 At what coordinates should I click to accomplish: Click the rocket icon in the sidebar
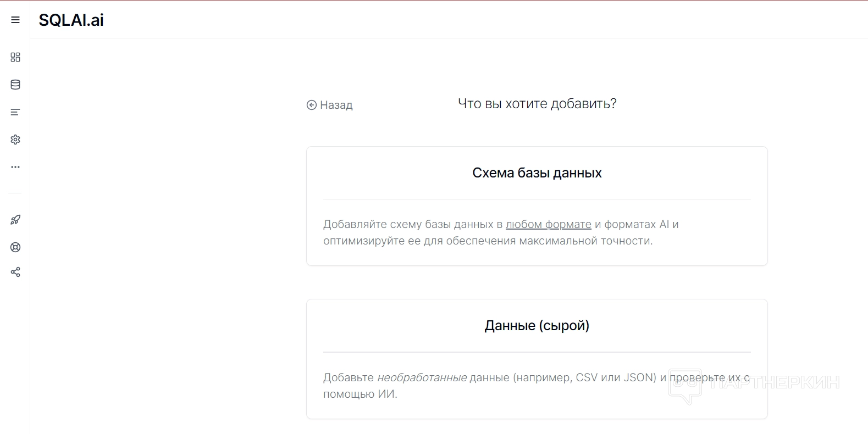(15, 220)
